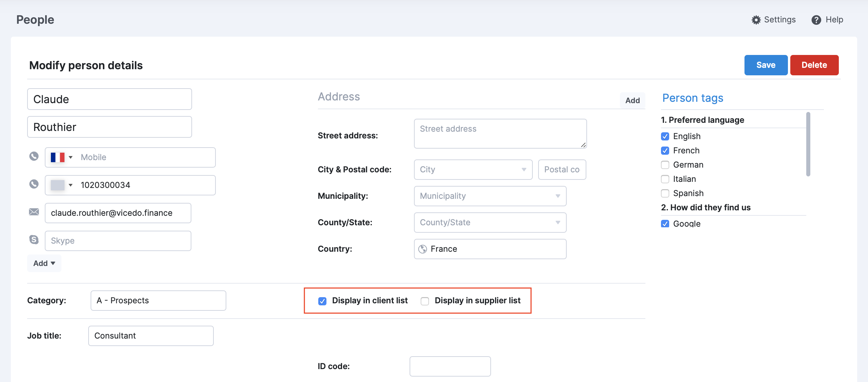This screenshot has height=382, width=868.
Task: Click the 2. How did they find us heading
Action: coord(706,208)
